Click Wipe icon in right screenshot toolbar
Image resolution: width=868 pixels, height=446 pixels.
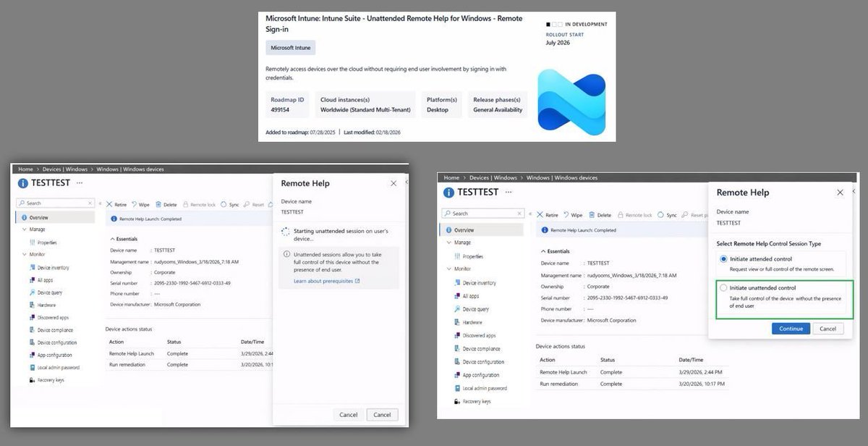tap(565, 215)
